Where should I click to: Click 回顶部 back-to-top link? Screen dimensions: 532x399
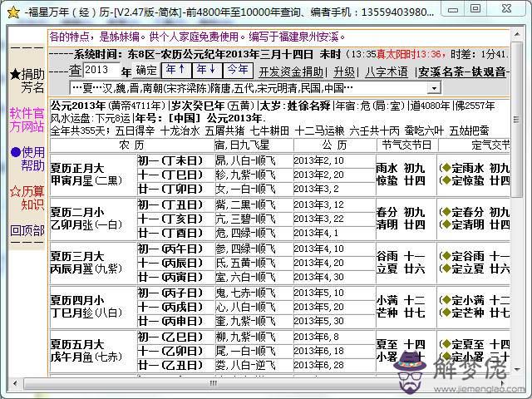[27, 230]
